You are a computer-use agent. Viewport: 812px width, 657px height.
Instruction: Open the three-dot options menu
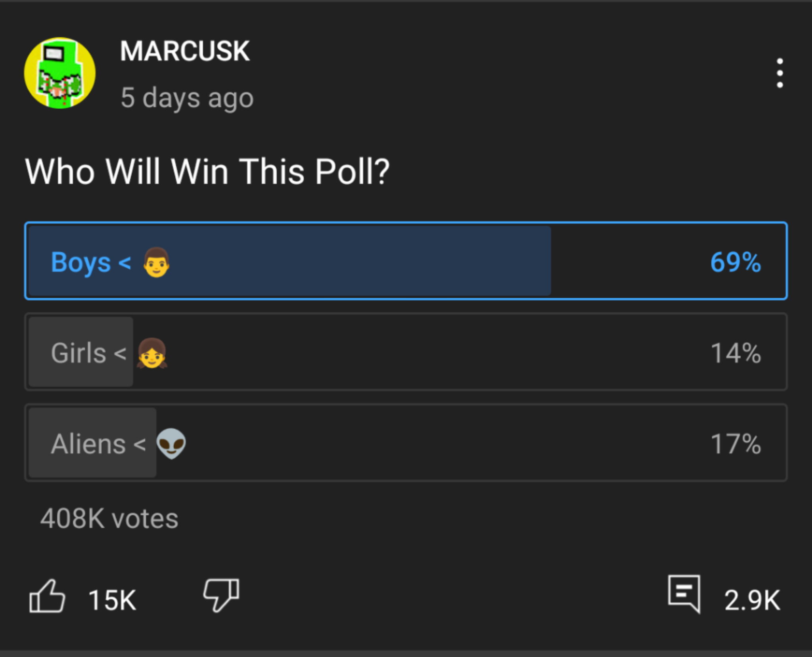[780, 73]
